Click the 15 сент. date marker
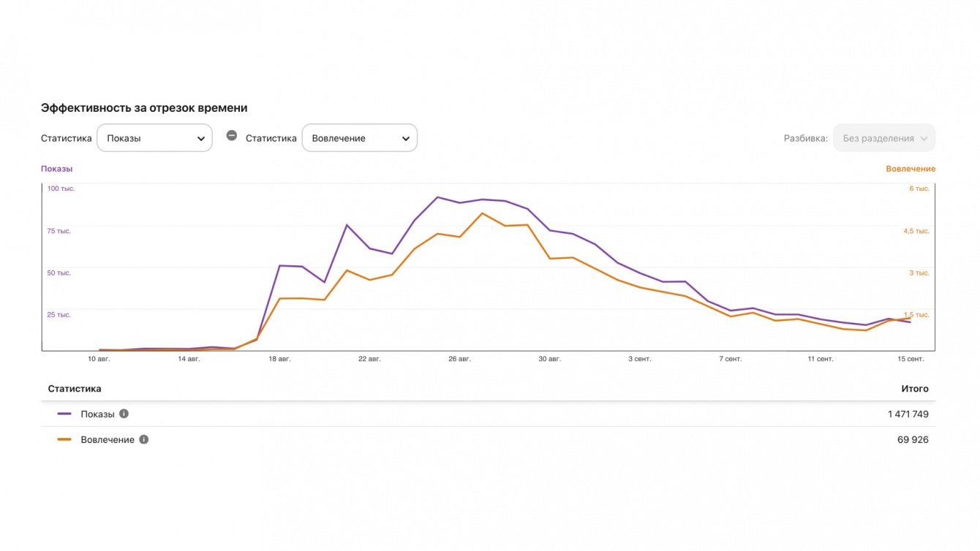The height and width of the screenshot is (551, 980). (x=911, y=359)
